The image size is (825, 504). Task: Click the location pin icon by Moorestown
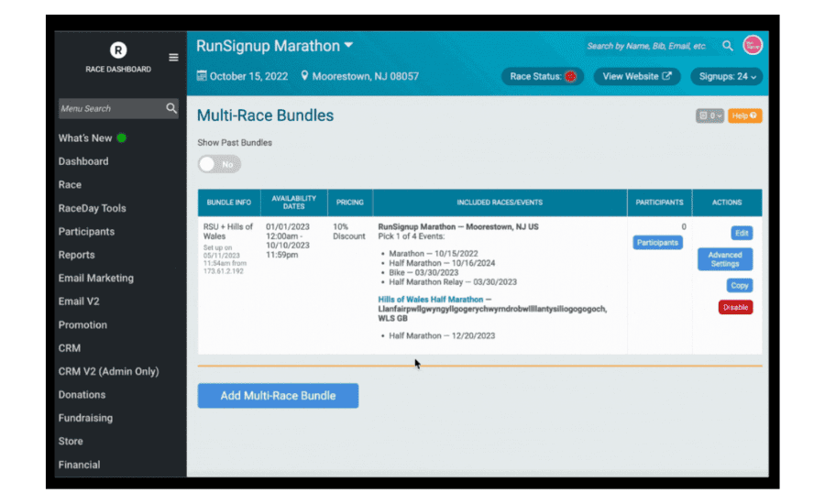click(x=304, y=76)
